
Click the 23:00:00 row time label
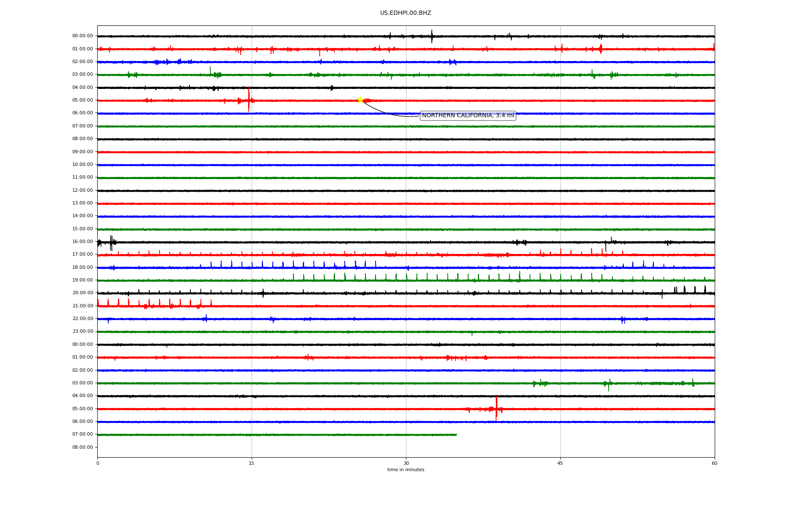coord(82,331)
